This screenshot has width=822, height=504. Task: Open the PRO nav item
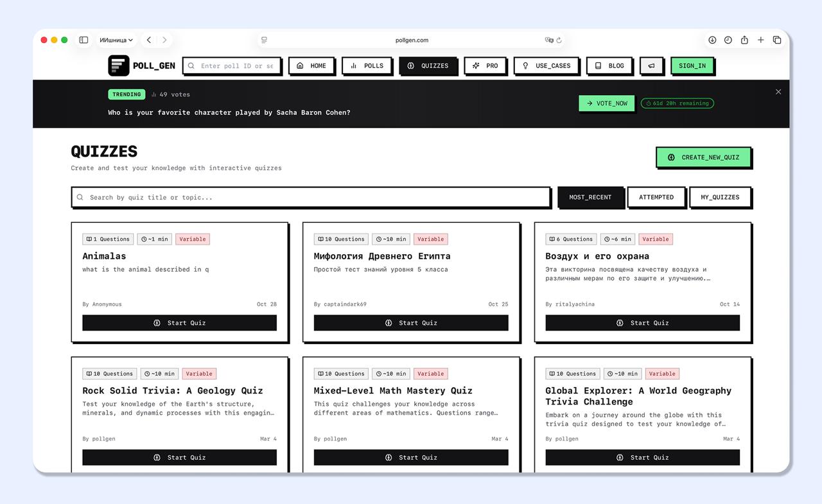point(485,65)
